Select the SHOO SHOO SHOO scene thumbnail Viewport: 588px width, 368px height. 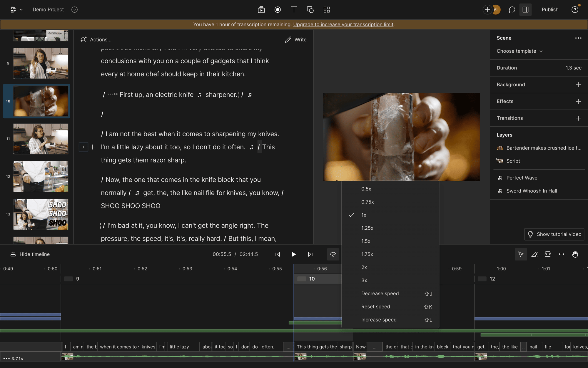(41, 214)
